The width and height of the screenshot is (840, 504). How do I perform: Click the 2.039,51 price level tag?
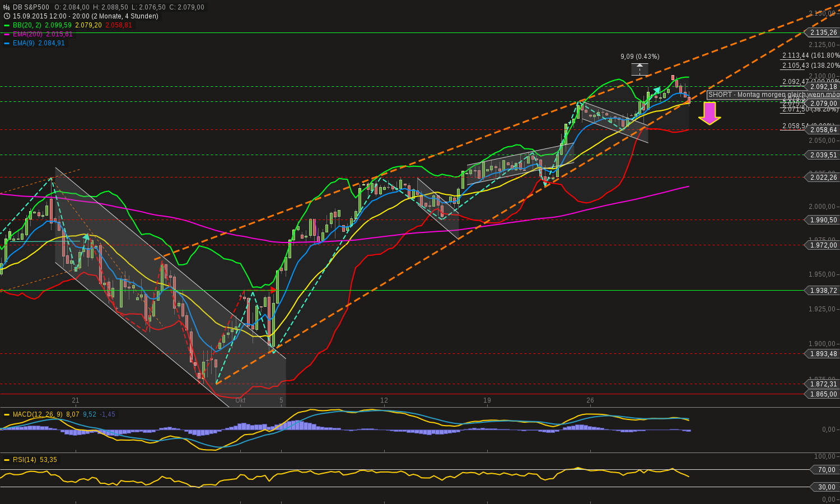click(x=823, y=155)
